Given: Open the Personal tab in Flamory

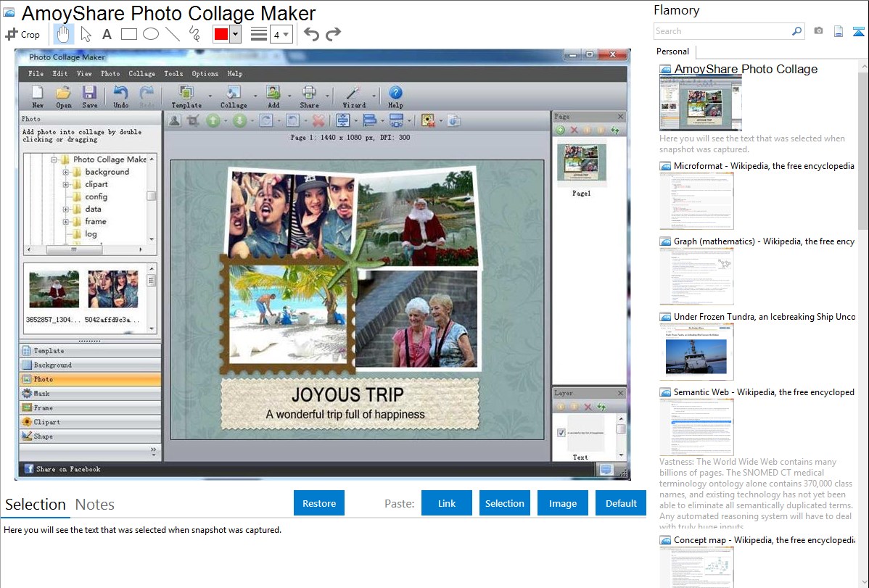Looking at the screenshot, I should (673, 51).
